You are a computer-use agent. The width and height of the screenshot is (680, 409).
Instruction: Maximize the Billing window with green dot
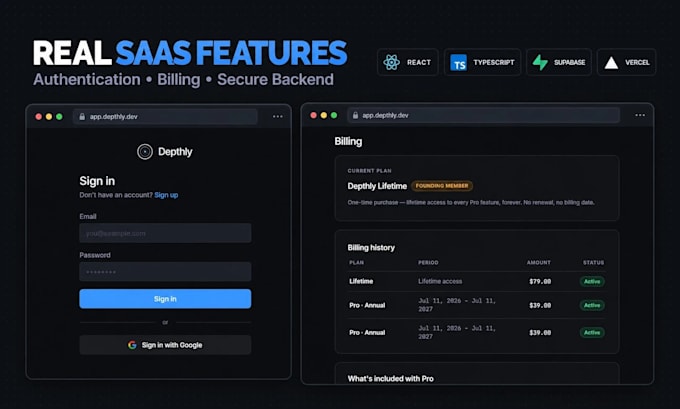pos(334,115)
